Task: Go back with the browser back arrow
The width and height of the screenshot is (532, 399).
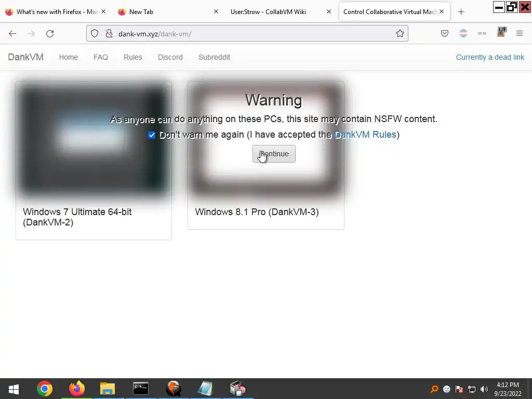Action: [12, 34]
